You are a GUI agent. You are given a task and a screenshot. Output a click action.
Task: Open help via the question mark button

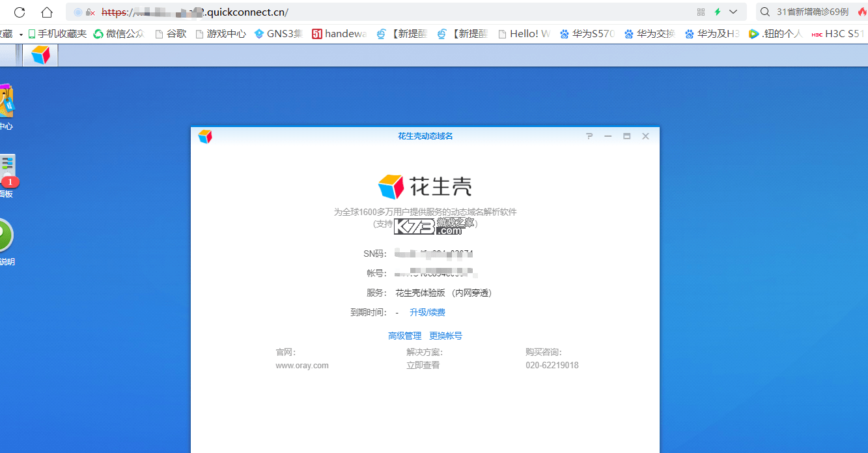coord(589,136)
